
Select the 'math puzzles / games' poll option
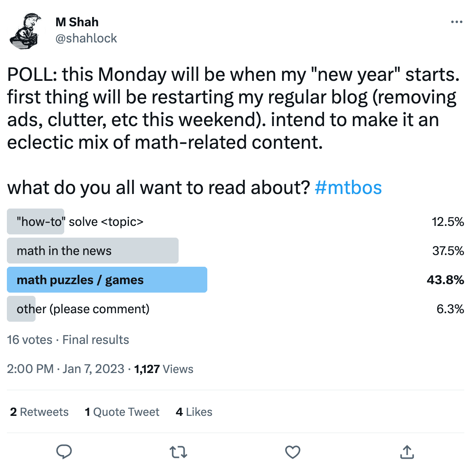tap(107, 280)
